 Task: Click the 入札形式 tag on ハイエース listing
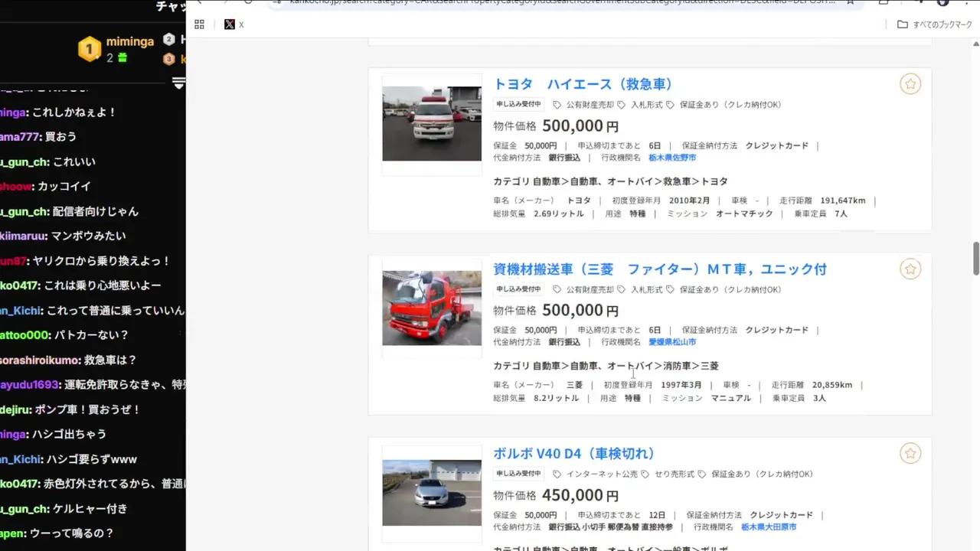point(640,105)
